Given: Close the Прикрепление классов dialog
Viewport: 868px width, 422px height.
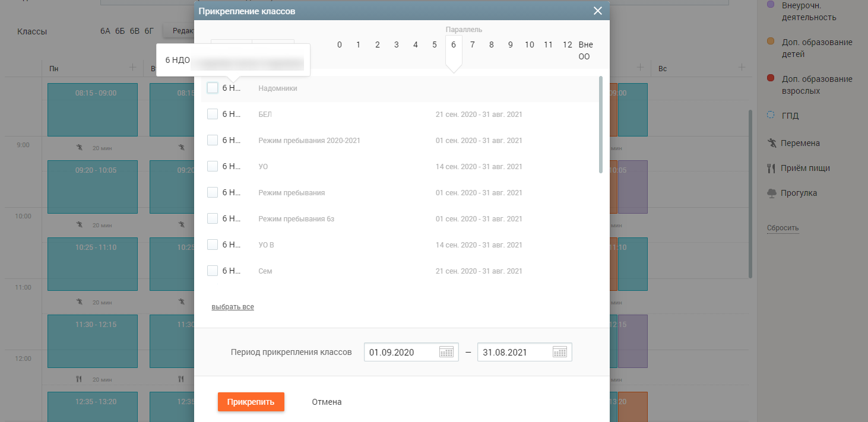Looking at the screenshot, I should [597, 11].
